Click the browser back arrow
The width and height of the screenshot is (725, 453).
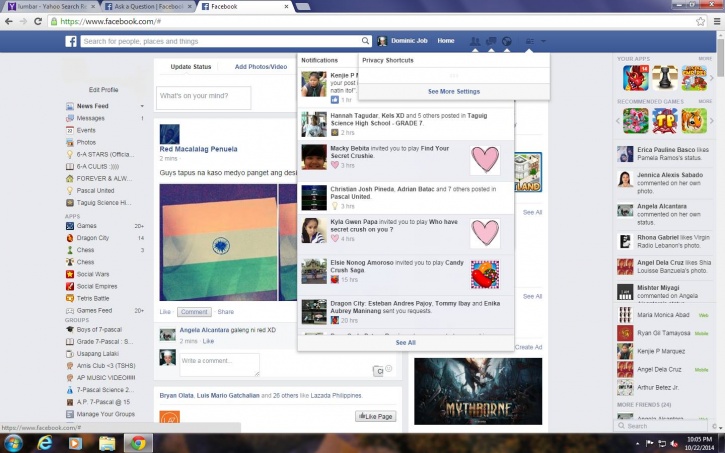pos(8,21)
